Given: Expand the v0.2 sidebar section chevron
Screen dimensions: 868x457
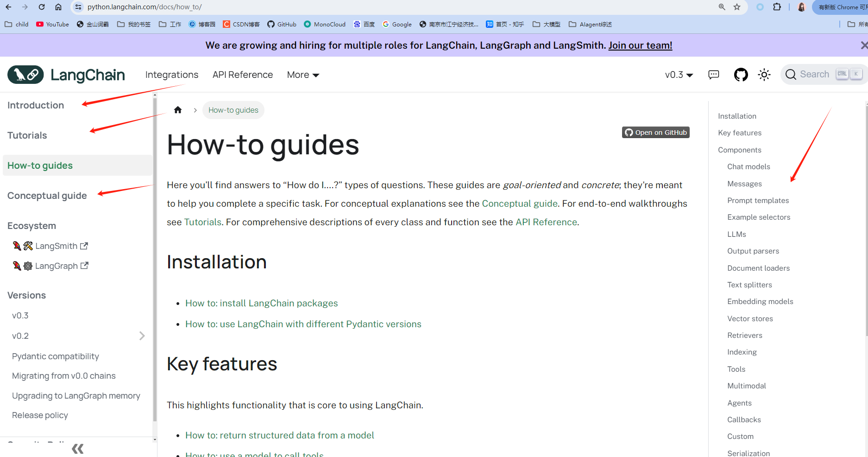Looking at the screenshot, I should pos(142,336).
